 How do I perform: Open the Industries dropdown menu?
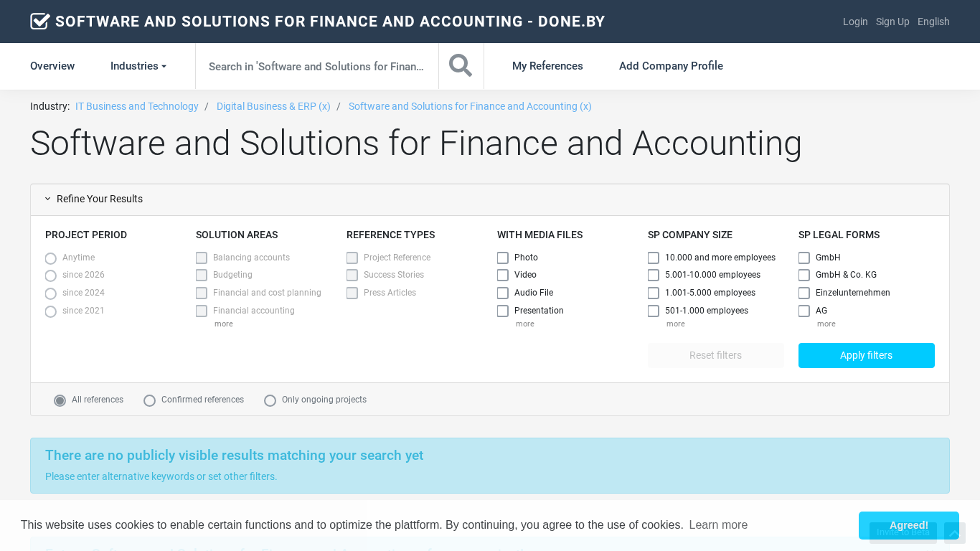138,66
